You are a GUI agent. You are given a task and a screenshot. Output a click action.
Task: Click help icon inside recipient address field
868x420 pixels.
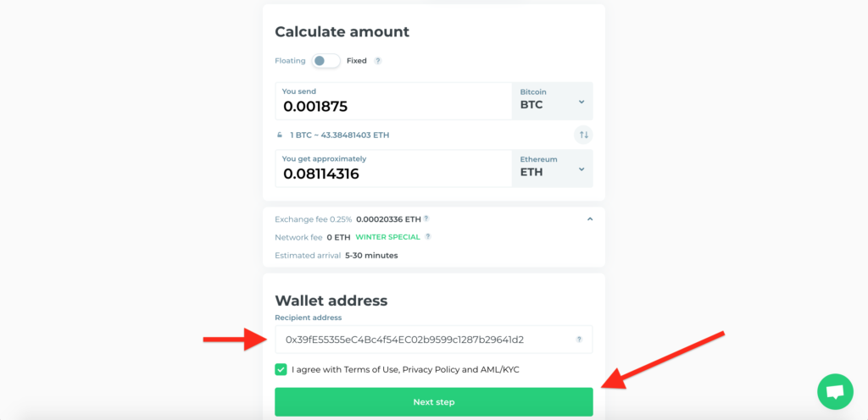(579, 340)
